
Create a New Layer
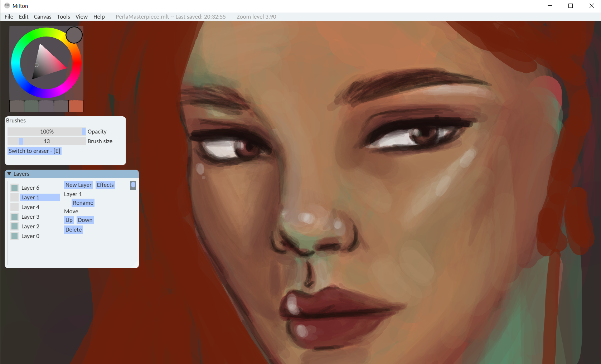pos(78,185)
